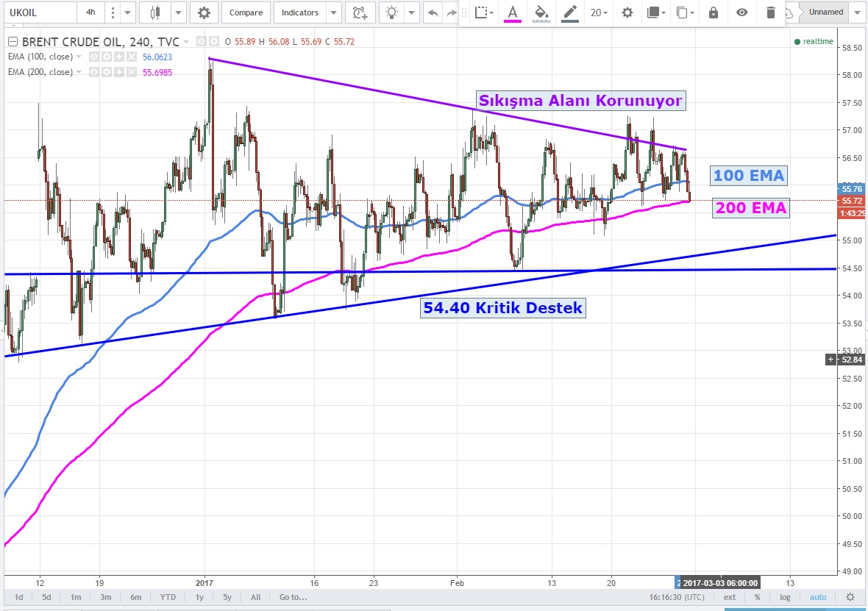Open the drawing settings gear in floating toolbar
This screenshot has width=868, height=611.
(x=627, y=12)
